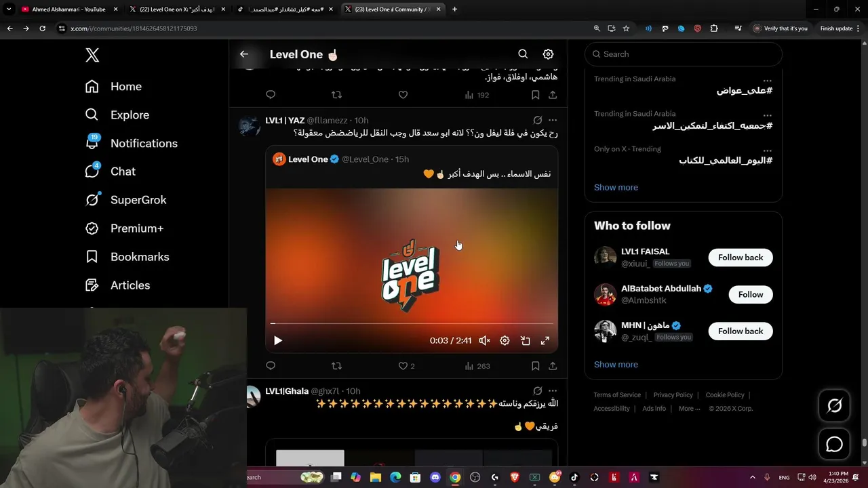Unmute the Level One video
Image resolution: width=868 pixels, height=488 pixels.
point(484,341)
